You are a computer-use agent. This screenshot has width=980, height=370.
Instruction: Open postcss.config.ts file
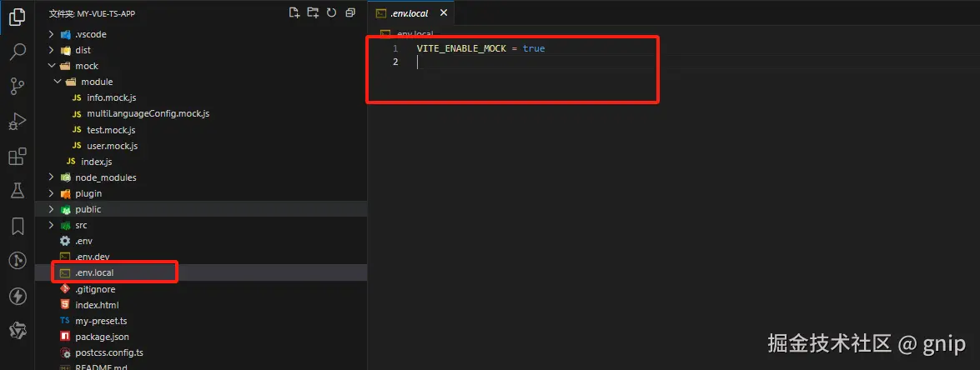coord(201,352)
